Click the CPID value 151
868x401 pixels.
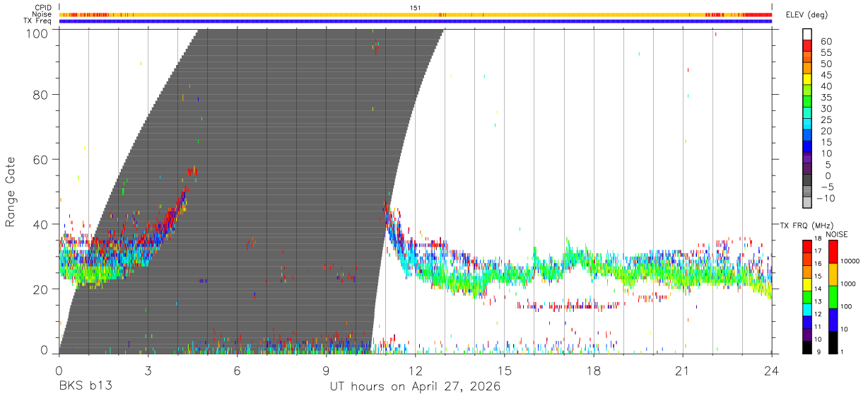click(415, 8)
